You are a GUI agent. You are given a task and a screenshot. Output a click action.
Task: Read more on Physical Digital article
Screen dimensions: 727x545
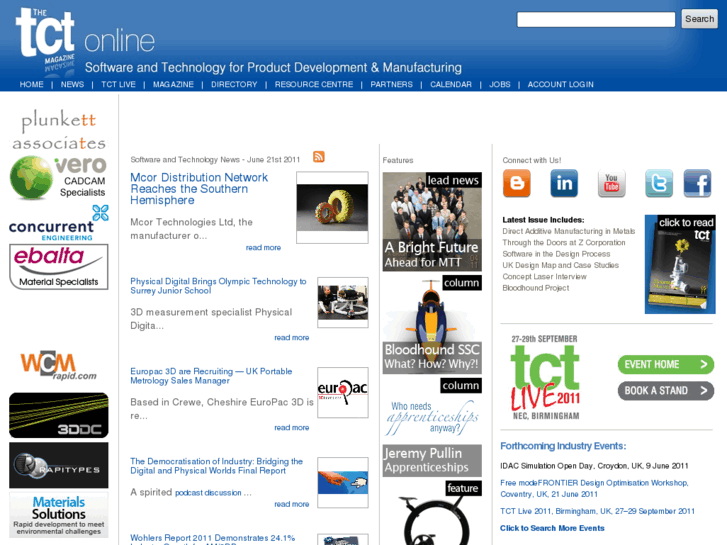tap(292, 338)
